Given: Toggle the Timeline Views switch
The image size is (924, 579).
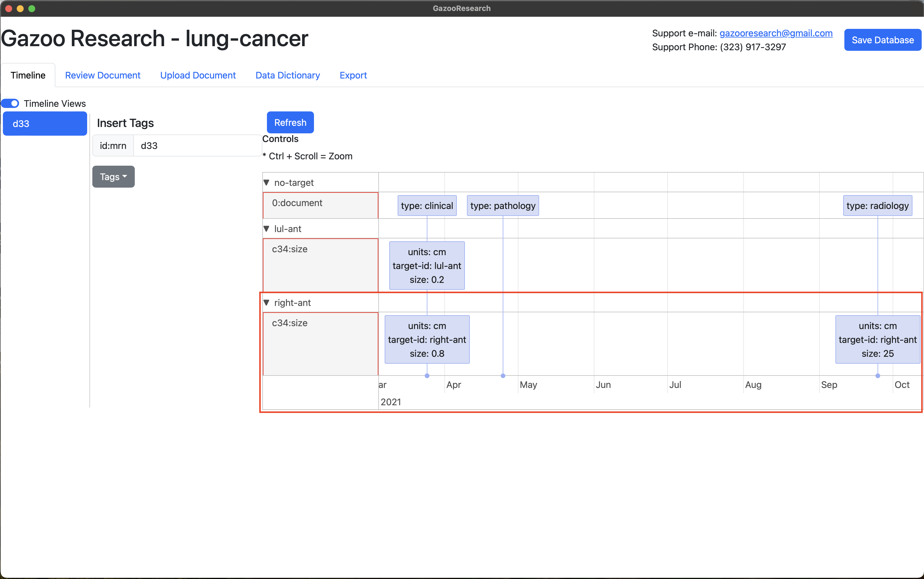Looking at the screenshot, I should pos(10,103).
